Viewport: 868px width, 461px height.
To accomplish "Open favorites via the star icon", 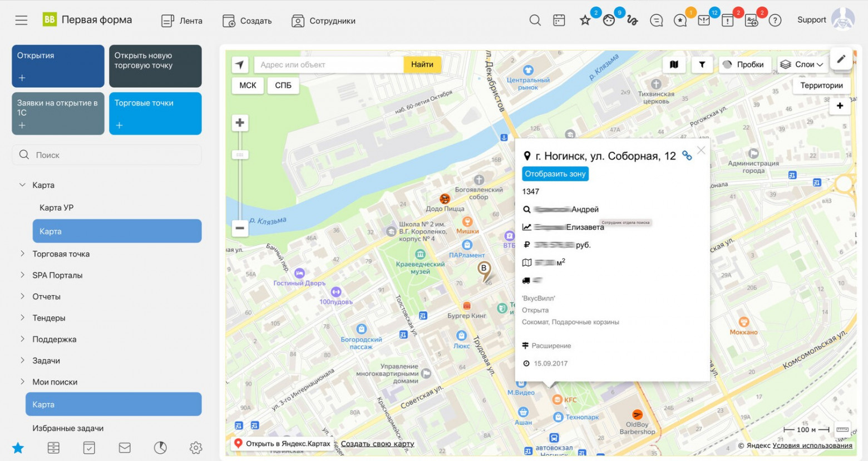I will 585,20.
